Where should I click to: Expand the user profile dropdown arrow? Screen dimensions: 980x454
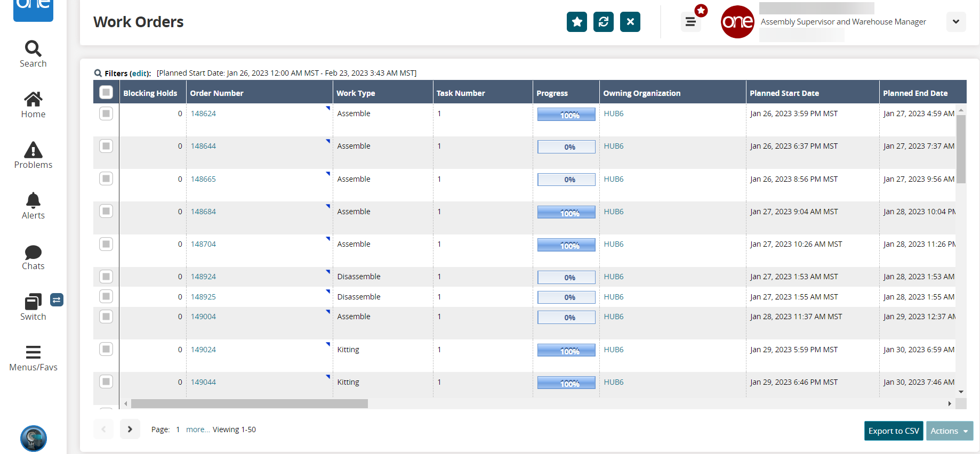[x=955, y=22]
